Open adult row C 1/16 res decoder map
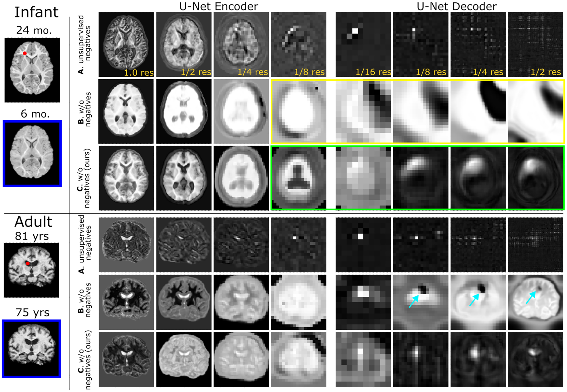This screenshot has width=567, height=392. pos(363,360)
